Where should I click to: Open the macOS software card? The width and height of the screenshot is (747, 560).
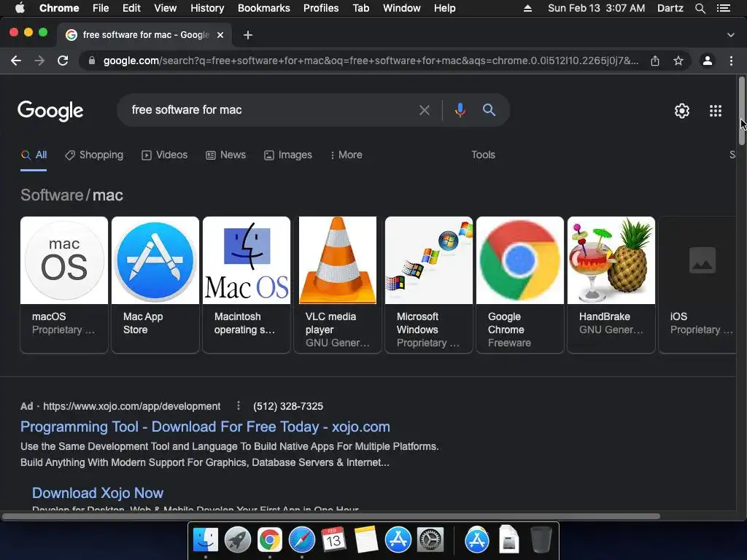pos(64,285)
